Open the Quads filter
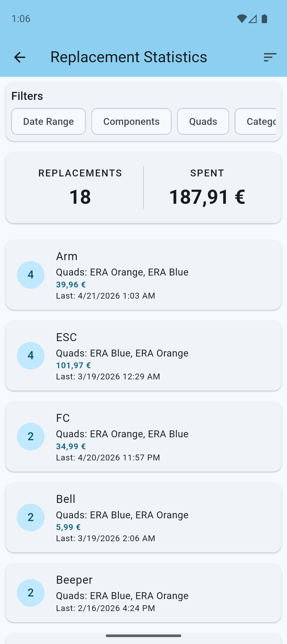287x644 pixels. pyautogui.click(x=203, y=121)
